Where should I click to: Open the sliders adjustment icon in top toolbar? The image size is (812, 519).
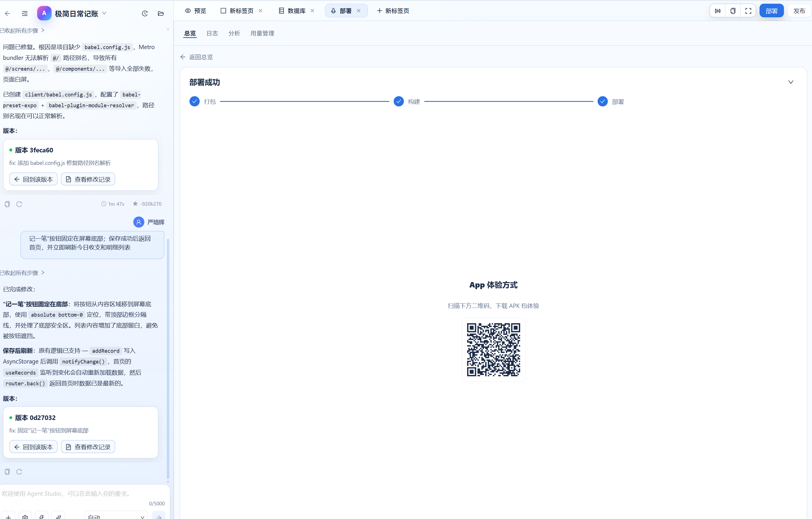pyautogui.click(x=718, y=11)
